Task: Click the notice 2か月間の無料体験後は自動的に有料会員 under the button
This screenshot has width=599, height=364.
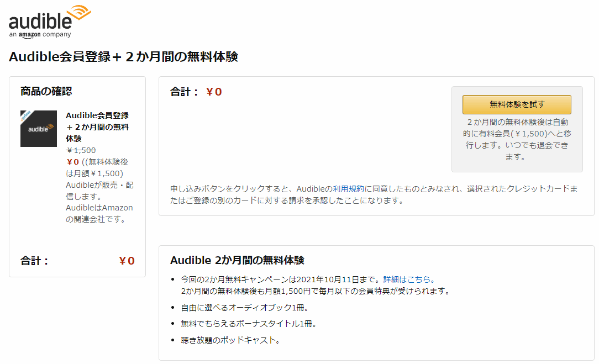Action: tap(517, 139)
